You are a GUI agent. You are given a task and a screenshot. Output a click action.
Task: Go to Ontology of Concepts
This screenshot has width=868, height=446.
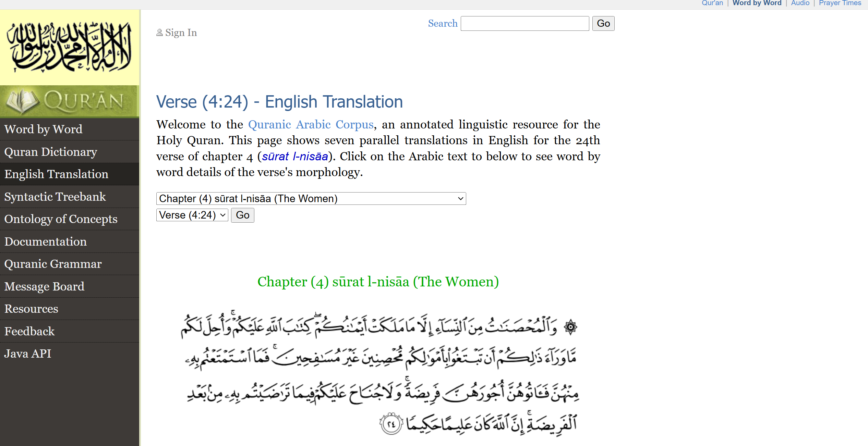(x=61, y=219)
